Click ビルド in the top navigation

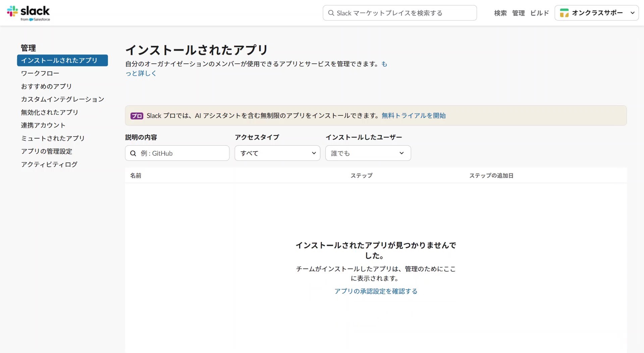[x=539, y=13]
